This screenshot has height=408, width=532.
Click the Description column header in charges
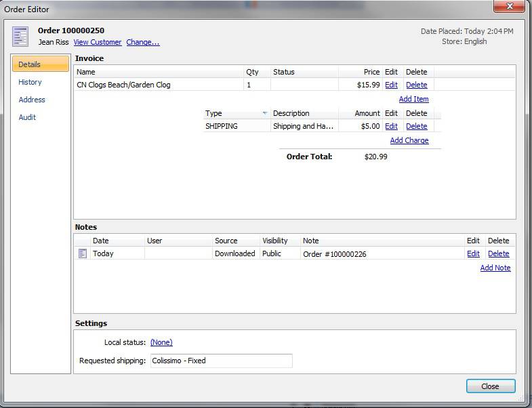point(304,113)
